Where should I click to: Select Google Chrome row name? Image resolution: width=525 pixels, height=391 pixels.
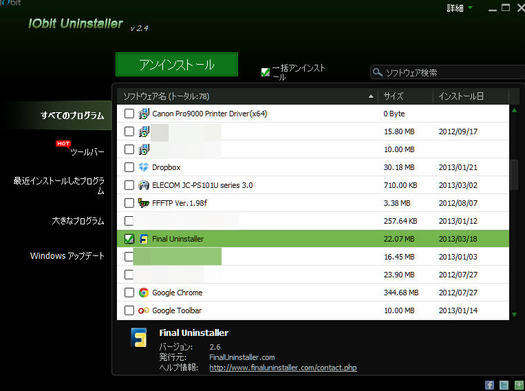coord(177,293)
